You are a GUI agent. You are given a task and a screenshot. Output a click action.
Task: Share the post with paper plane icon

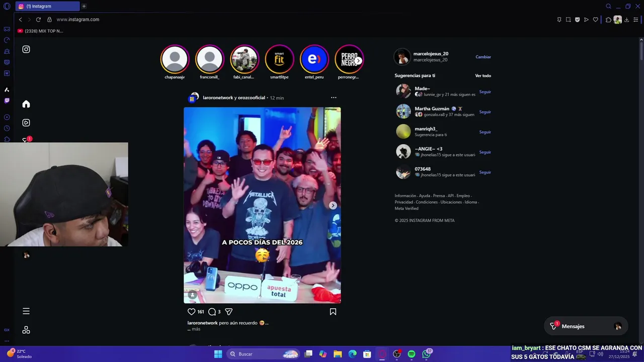click(228, 312)
